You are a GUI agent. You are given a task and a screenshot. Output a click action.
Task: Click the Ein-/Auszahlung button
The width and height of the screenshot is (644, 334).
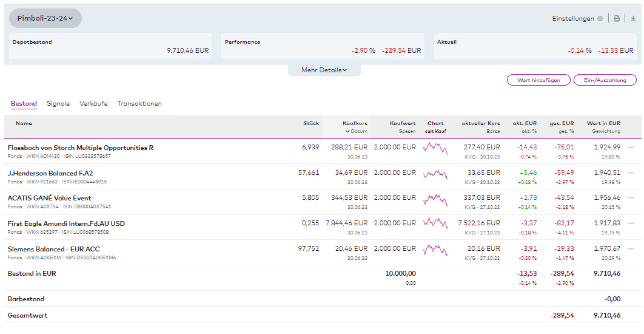(x=605, y=80)
